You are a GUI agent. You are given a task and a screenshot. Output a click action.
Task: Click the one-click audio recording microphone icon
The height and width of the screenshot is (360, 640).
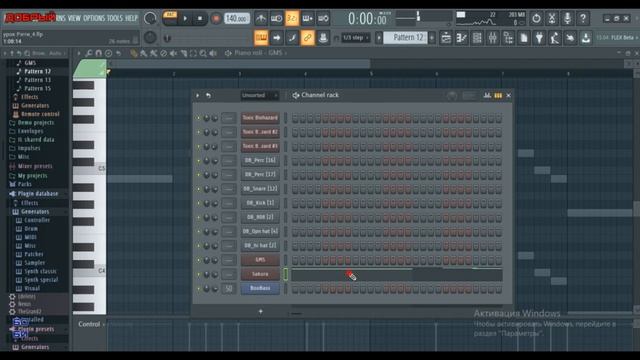[567, 18]
